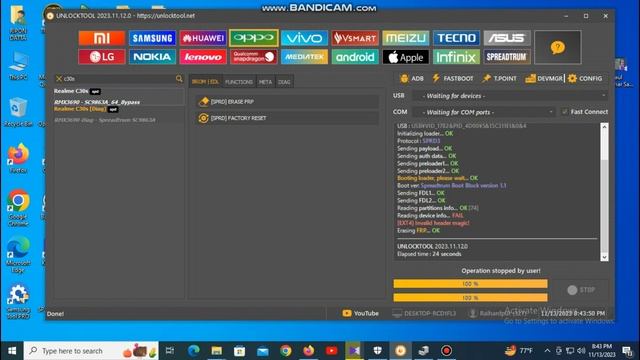The width and height of the screenshot is (640, 360).
Task: Click the STOP button
Action: [x=581, y=290]
